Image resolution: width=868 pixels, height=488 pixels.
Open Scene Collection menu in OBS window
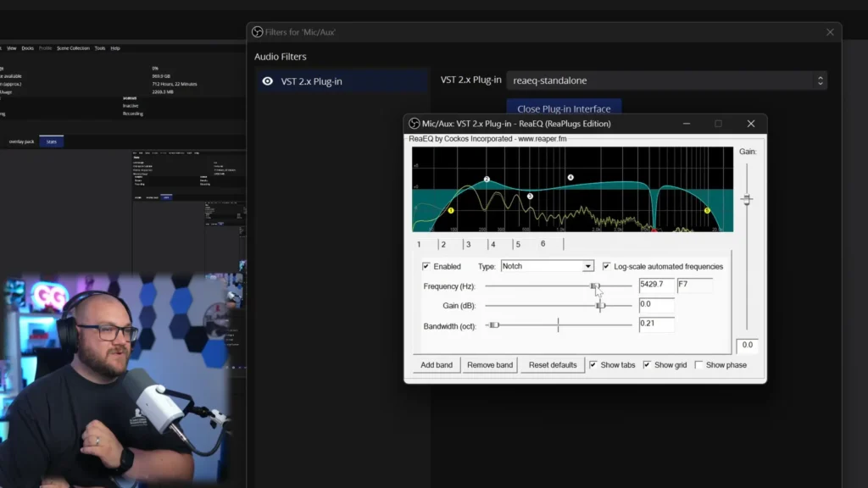[73, 48]
